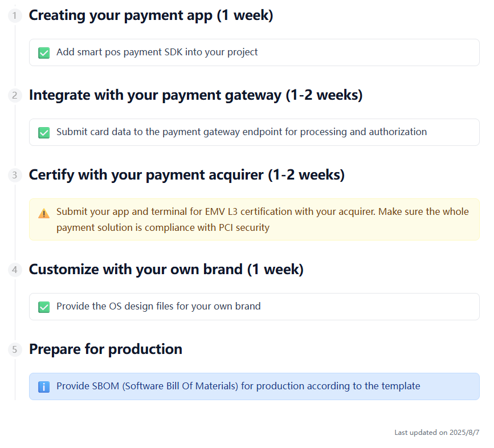494x448 pixels.
Task: Click step number 2 circle
Action: point(15,96)
